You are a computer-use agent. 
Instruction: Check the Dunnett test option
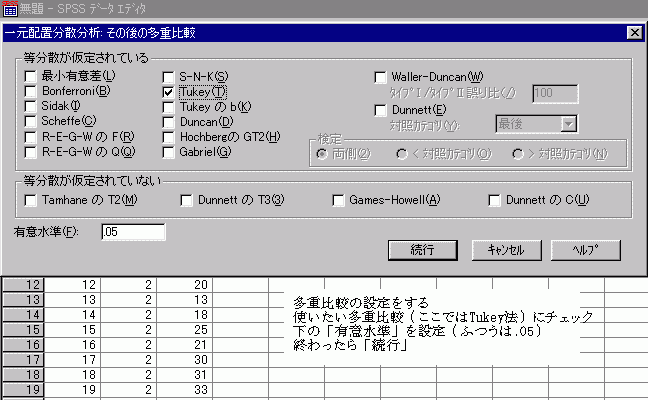click(381, 109)
